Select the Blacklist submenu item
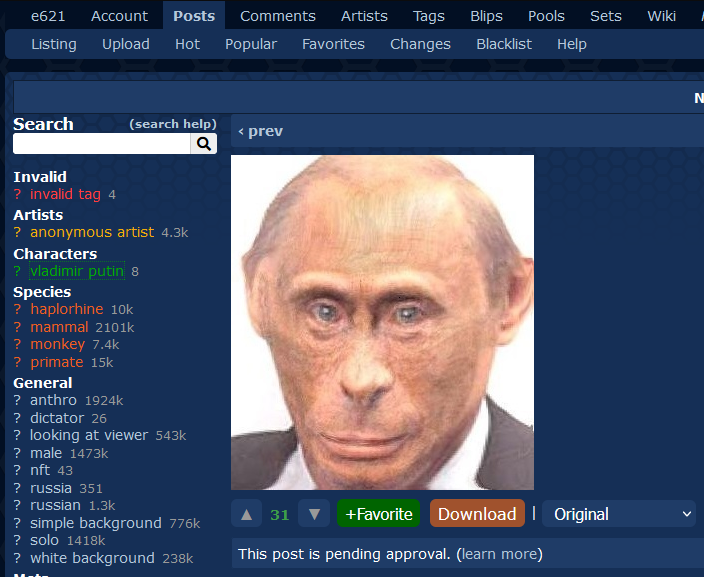 pyautogui.click(x=504, y=44)
